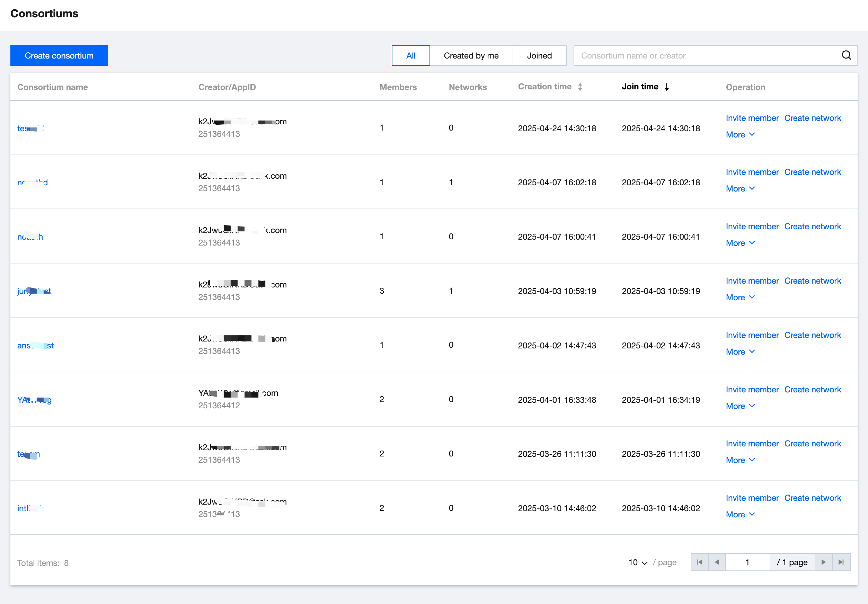The image size is (868, 604).
Task: Select the All filter tab
Action: click(410, 55)
